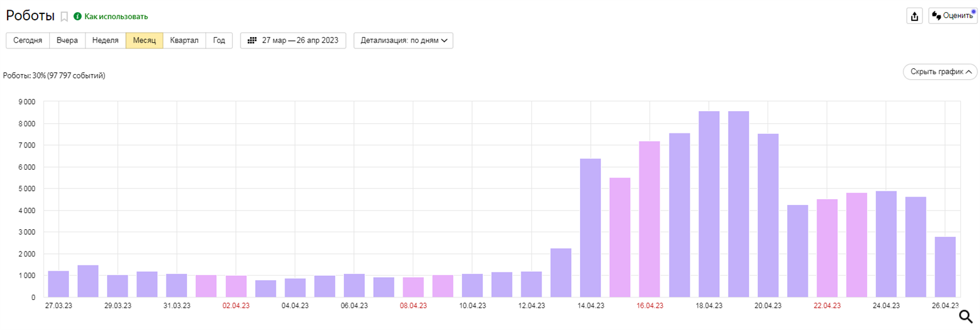Collapse chart with Скрыть график

click(940, 72)
